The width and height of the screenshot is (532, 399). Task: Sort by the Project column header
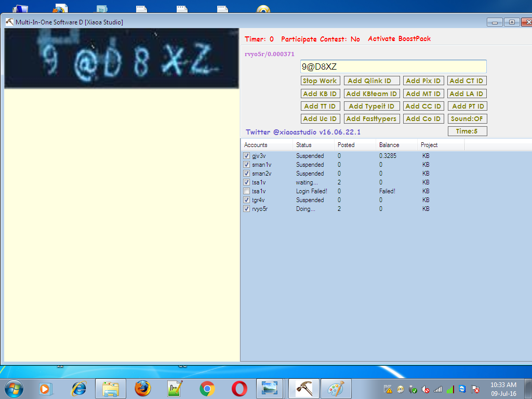[441, 145]
